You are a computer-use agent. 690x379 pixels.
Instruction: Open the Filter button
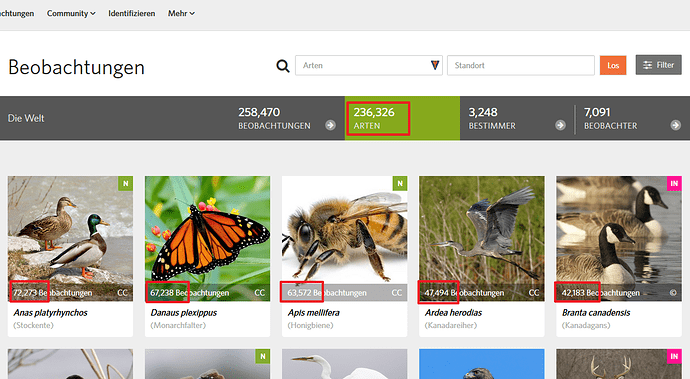coord(658,65)
